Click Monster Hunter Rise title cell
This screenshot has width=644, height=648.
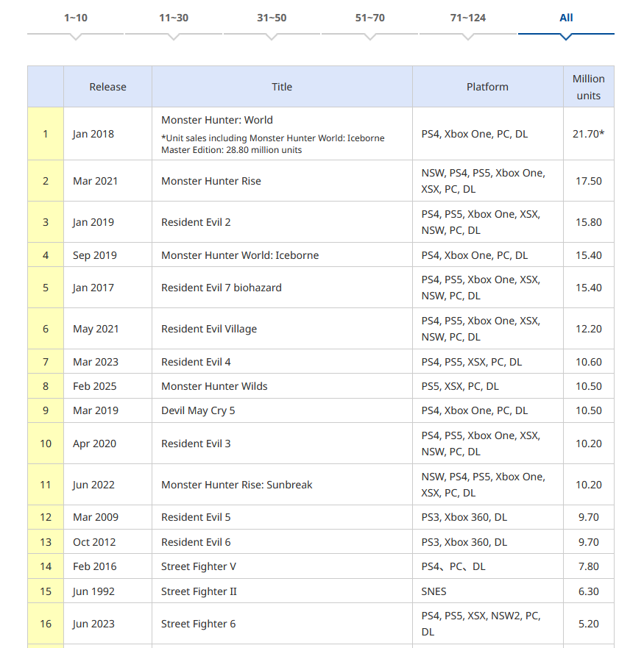(x=211, y=181)
